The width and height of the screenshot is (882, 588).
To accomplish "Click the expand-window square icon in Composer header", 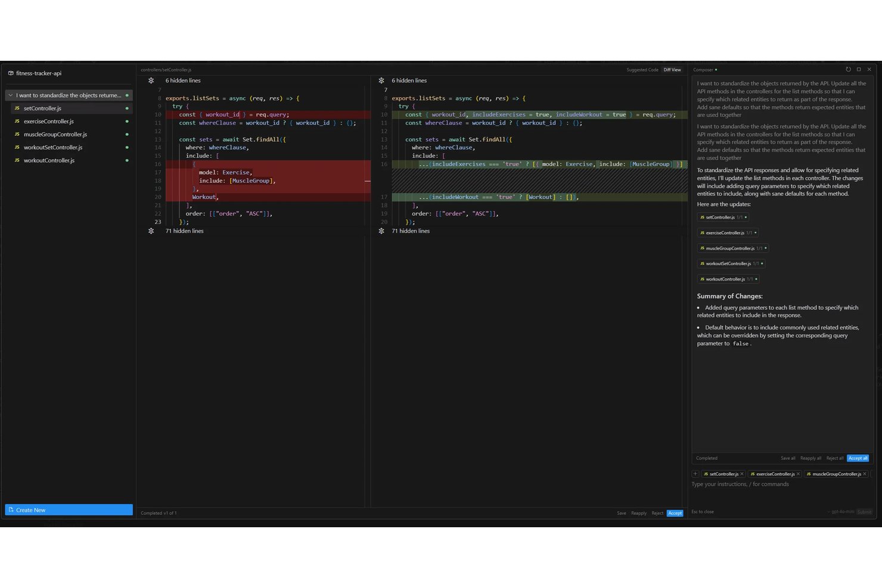I will click(x=859, y=70).
